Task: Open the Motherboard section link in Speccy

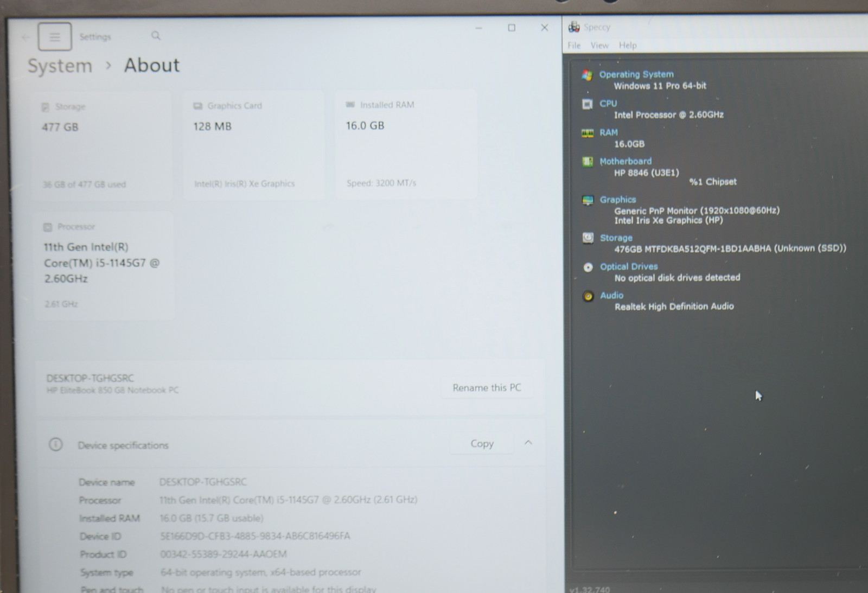Action: [626, 161]
